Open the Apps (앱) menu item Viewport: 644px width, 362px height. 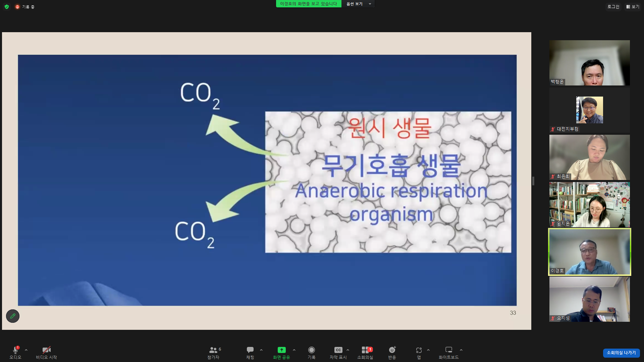419,350
